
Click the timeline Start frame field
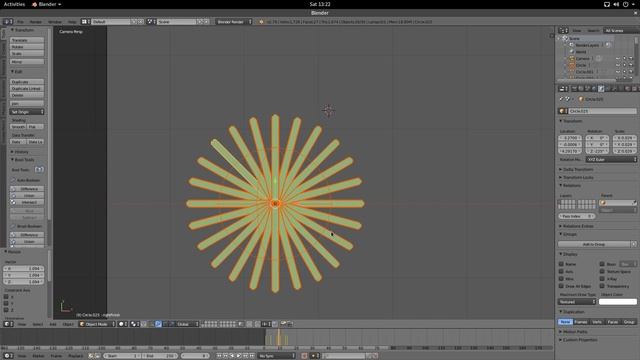tap(122, 356)
